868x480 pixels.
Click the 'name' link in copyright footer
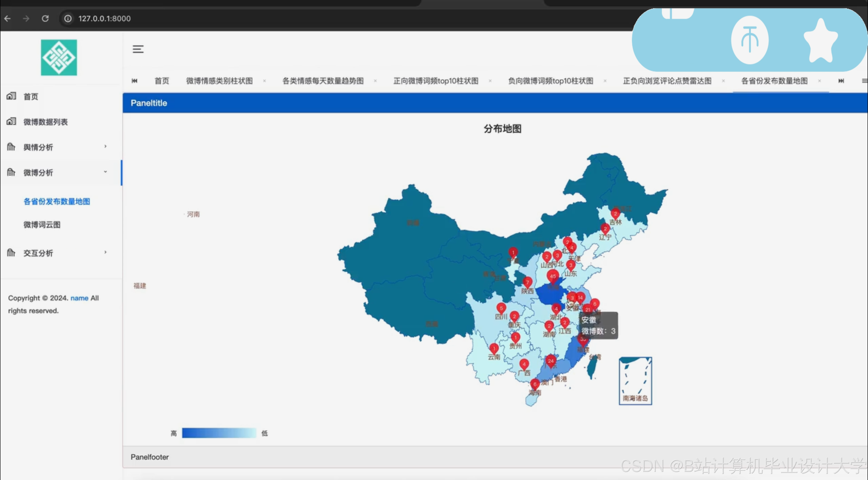79,298
